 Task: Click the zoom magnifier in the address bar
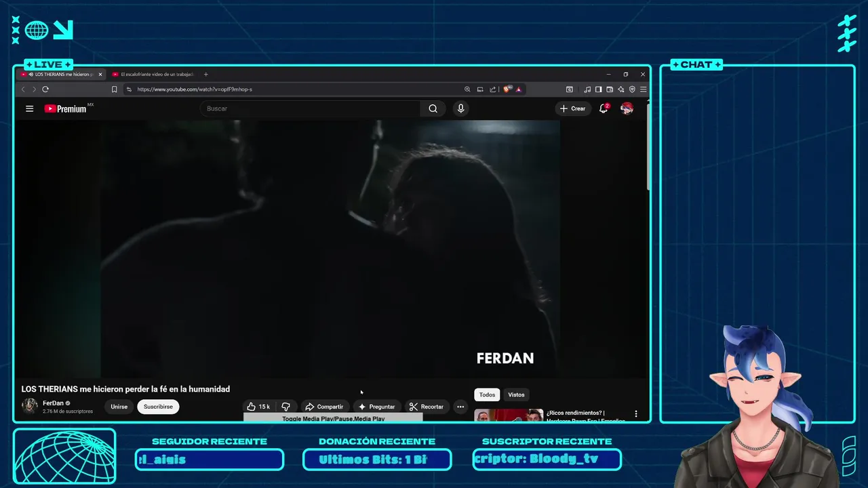pos(467,89)
